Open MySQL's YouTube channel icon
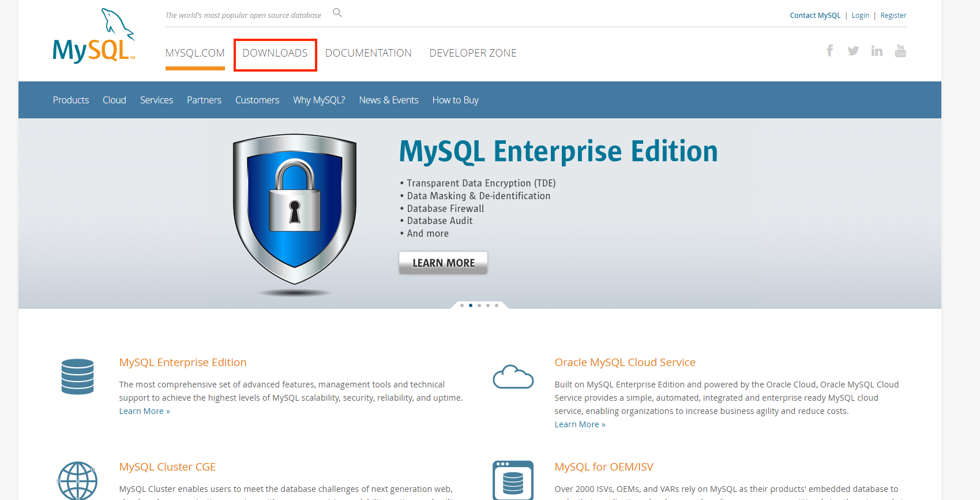 pyautogui.click(x=900, y=51)
